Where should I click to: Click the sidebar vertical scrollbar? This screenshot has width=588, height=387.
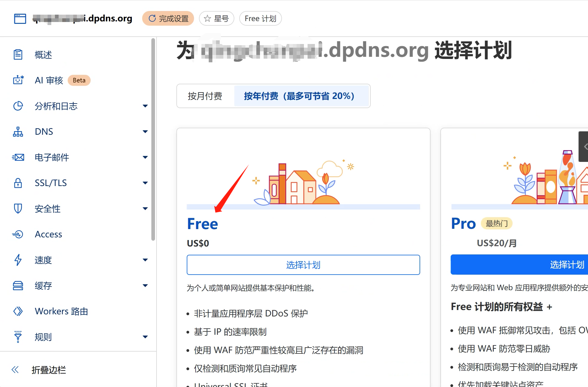(x=153, y=139)
